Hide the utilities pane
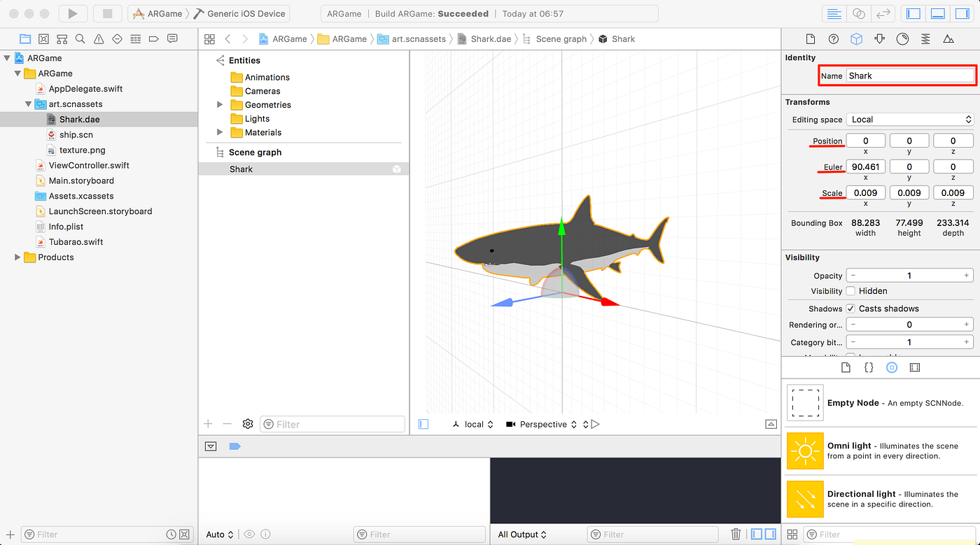This screenshot has height=545, width=980. [963, 13]
